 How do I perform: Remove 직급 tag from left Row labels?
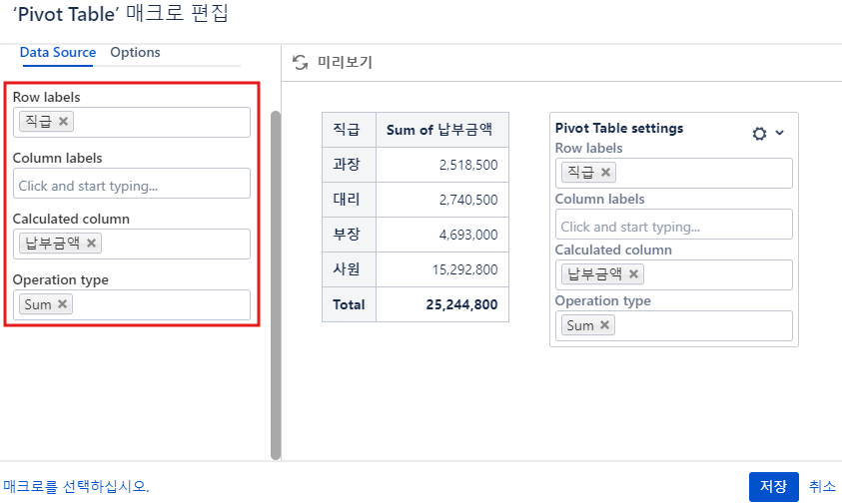coord(64,122)
